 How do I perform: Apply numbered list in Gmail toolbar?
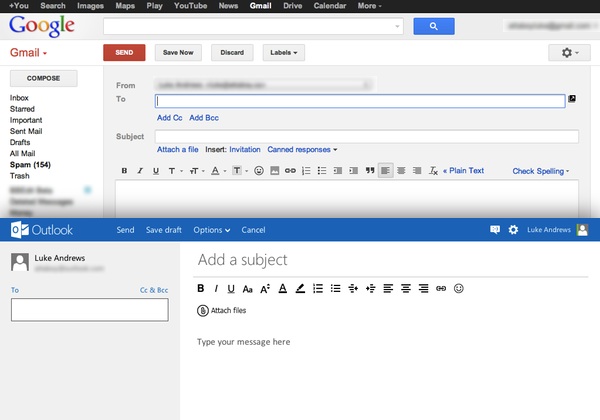tap(306, 171)
